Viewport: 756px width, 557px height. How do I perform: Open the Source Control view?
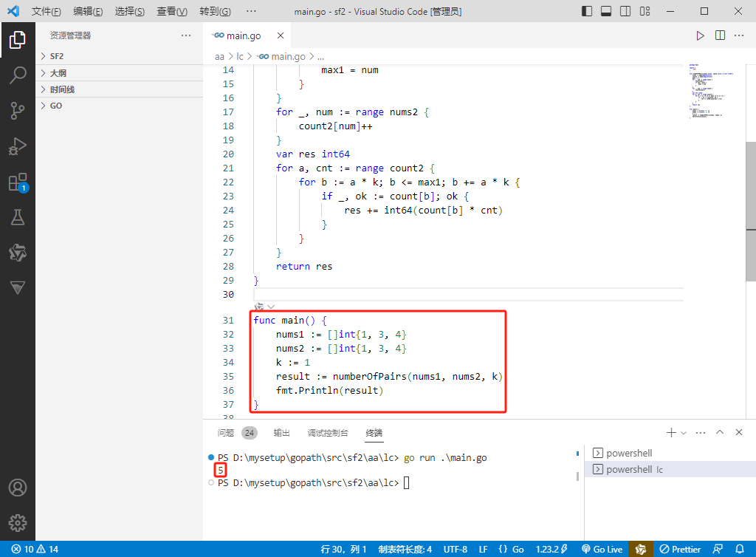pos(18,110)
